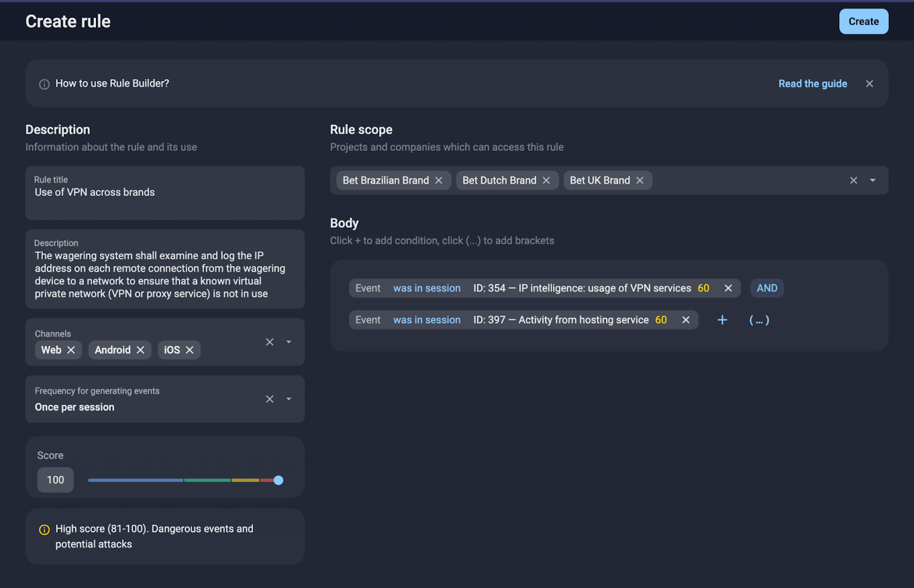
Task: Delete the VPN services event condition
Action: (x=728, y=288)
